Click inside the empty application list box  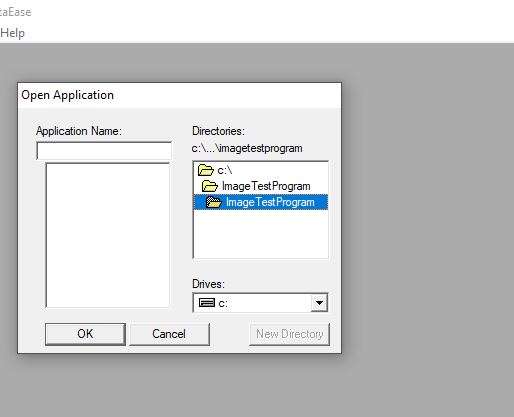[108, 235]
